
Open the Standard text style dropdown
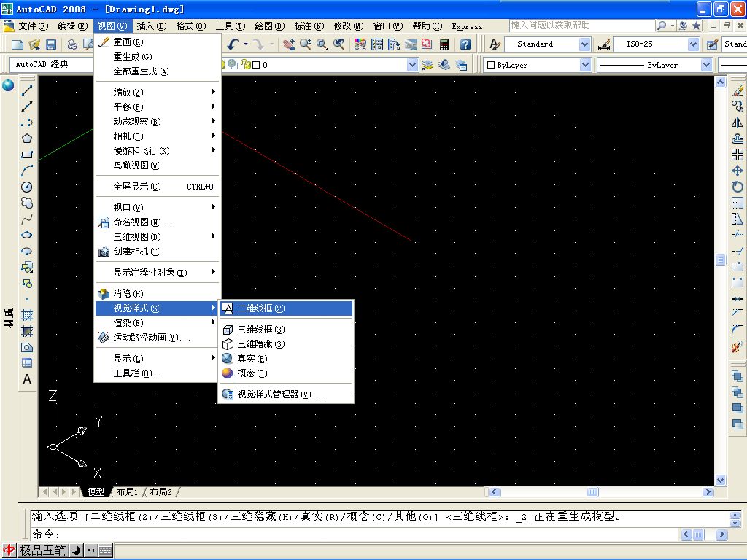pos(584,44)
